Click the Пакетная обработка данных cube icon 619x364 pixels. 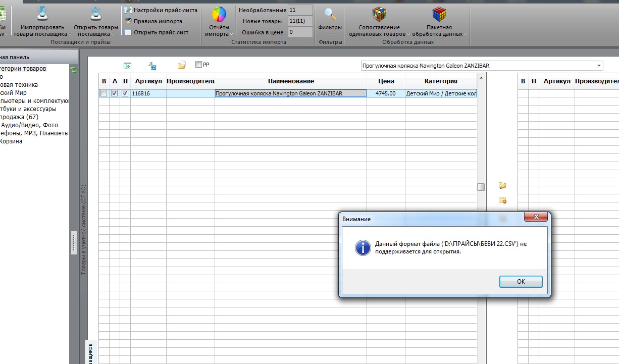coord(439,14)
